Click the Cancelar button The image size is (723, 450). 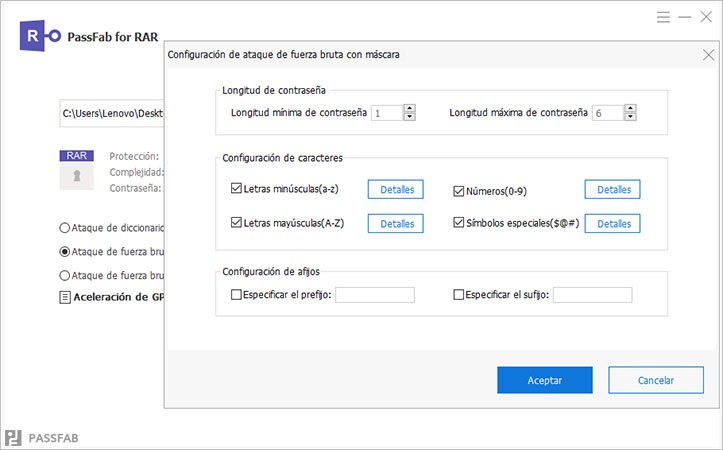656,380
